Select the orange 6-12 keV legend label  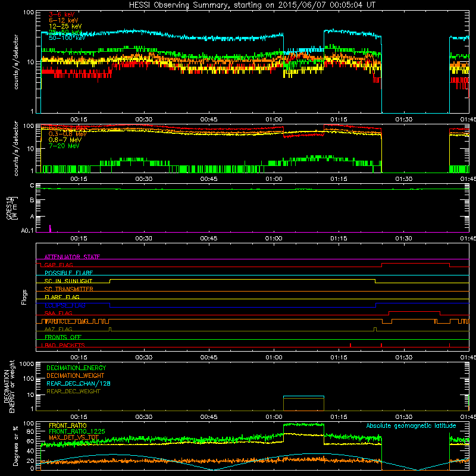(64, 20)
